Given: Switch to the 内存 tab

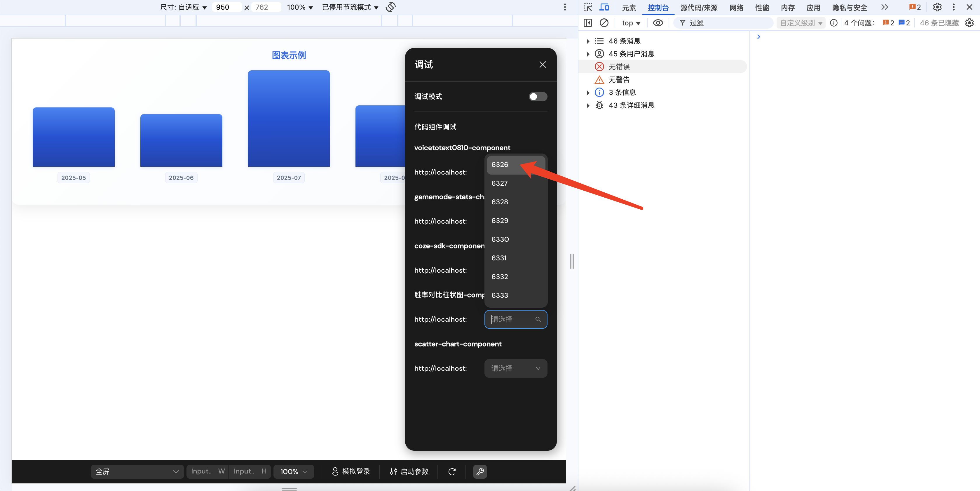Looking at the screenshot, I should [788, 8].
